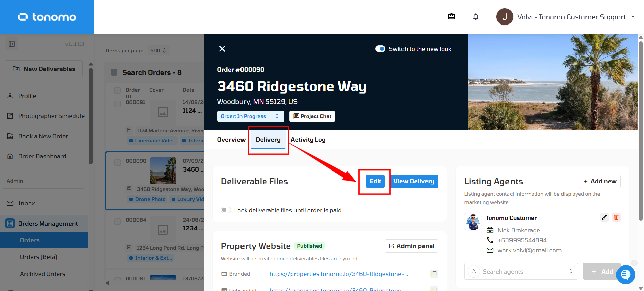Click the tonomo logo
The height and width of the screenshot is (291, 644).
coord(47,17)
